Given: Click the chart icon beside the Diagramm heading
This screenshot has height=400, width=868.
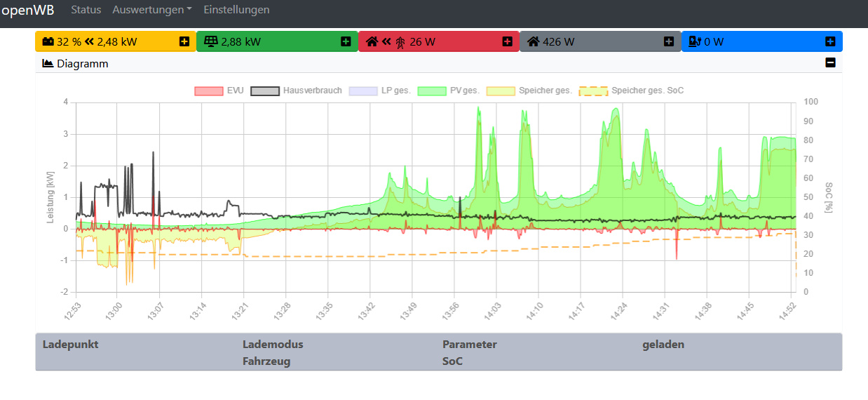Looking at the screenshot, I should pyautogui.click(x=48, y=63).
